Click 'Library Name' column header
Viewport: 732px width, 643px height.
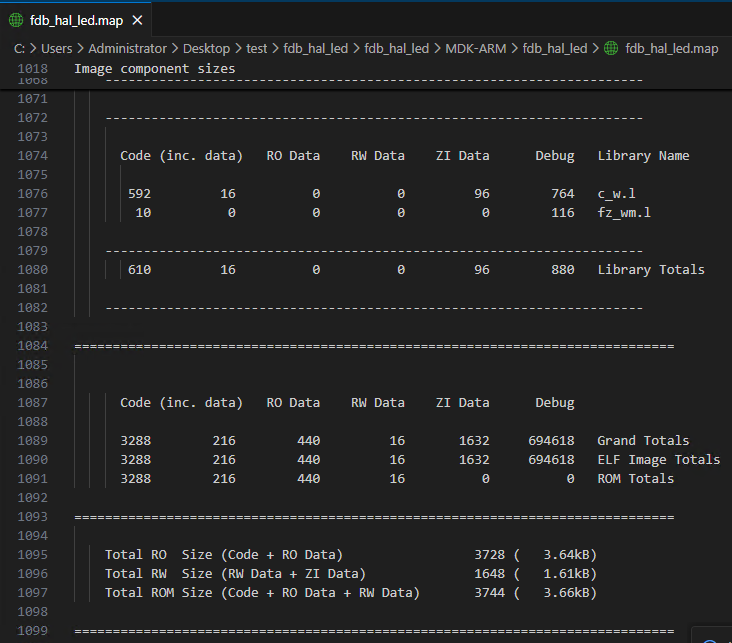(643, 155)
